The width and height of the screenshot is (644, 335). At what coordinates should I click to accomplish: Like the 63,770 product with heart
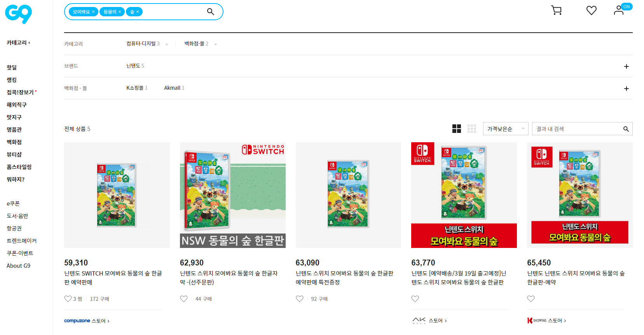(415, 299)
